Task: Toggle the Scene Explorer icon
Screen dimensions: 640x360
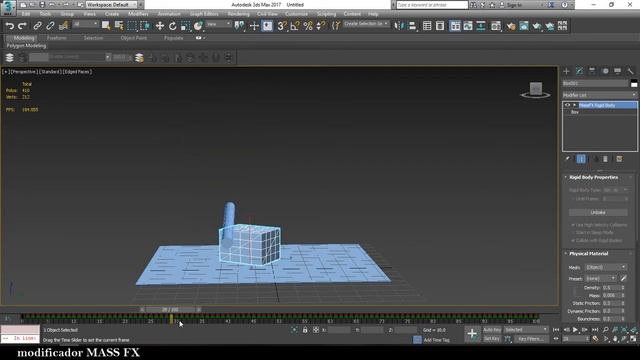Action: 427,26
